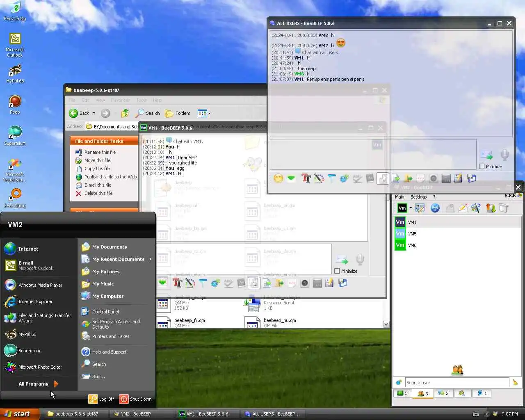Screen dimensions: 525x420
Task: Click code snippet icon in ALL USERS toolbar
Action: tap(421, 178)
